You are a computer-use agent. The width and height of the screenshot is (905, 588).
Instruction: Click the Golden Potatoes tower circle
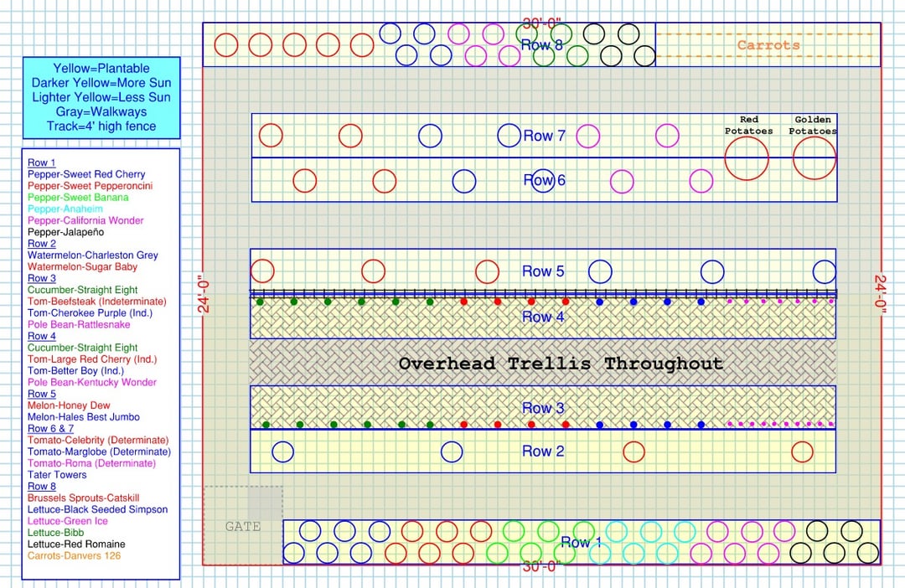point(814,157)
